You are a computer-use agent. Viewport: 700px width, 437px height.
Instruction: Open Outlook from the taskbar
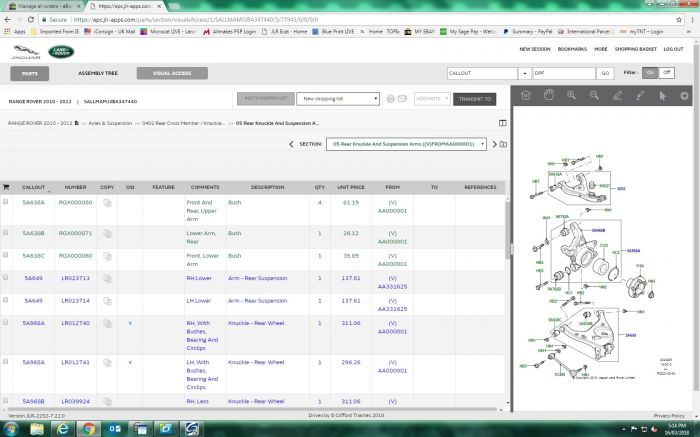114,429
